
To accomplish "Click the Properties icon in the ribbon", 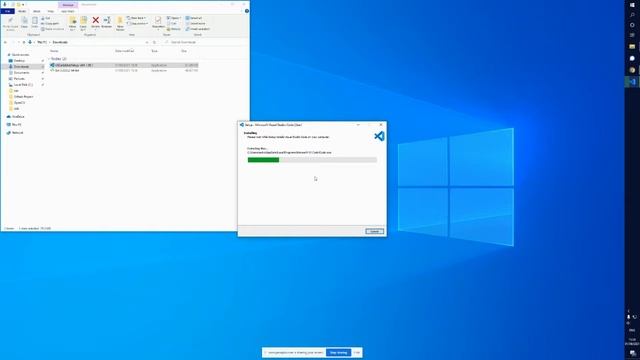I will [158, 23].
